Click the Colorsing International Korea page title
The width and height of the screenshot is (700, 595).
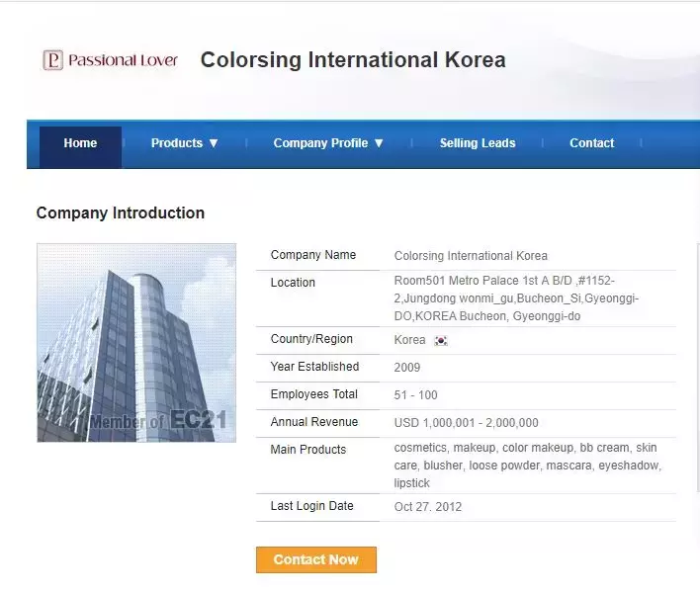click(353, 60)
